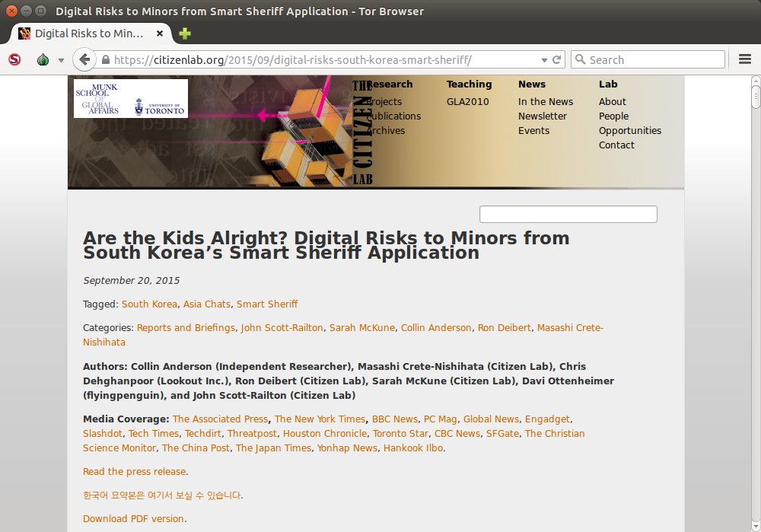Open In the News page
Screen dimensions: 761x532
tap(546, 101)
